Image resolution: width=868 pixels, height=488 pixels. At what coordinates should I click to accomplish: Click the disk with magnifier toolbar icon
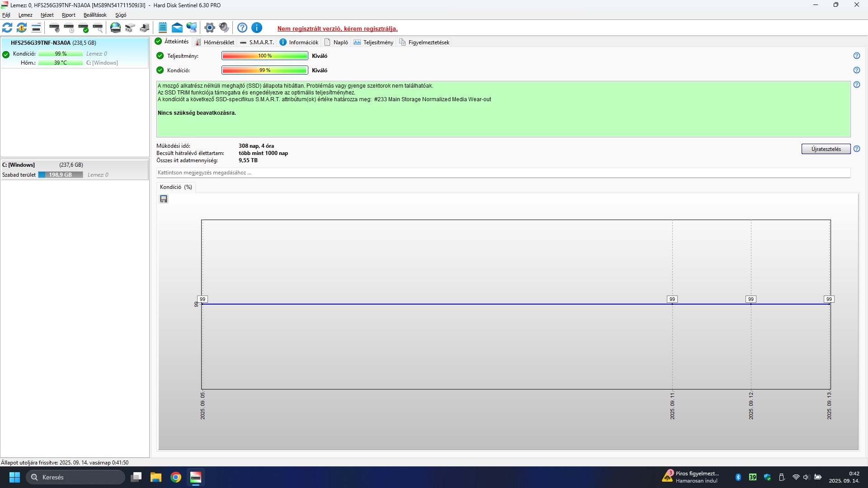[98, 28]
